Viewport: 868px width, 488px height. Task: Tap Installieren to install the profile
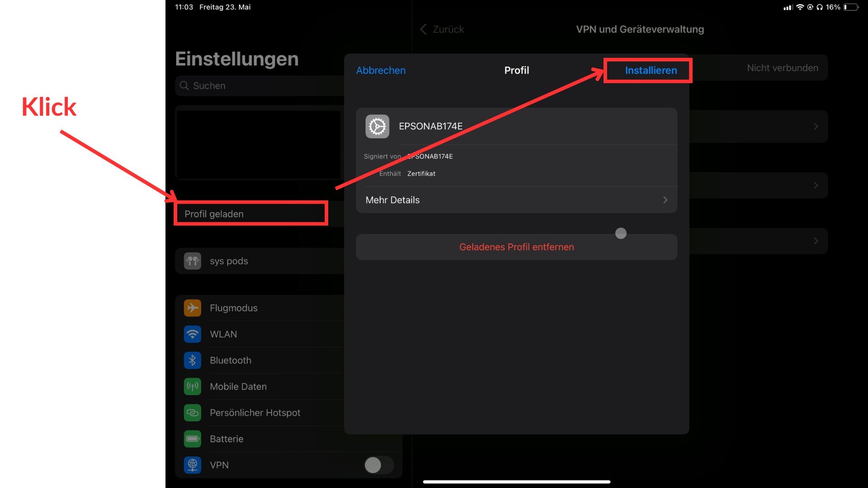[x=651, y=70]
